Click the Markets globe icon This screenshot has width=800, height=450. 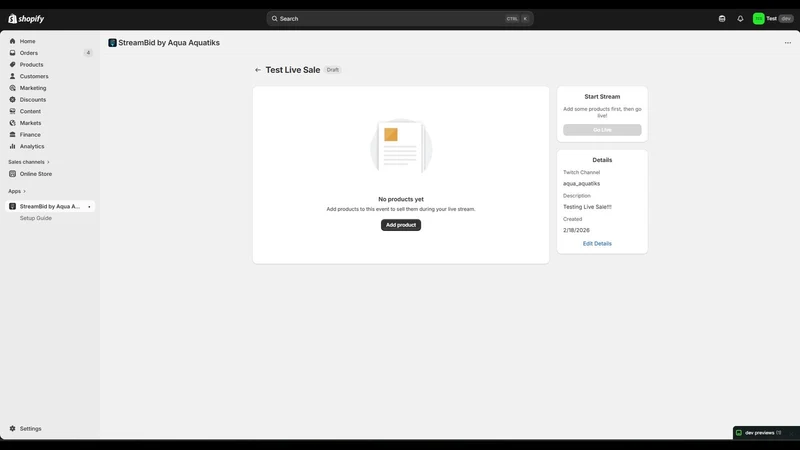12,123
